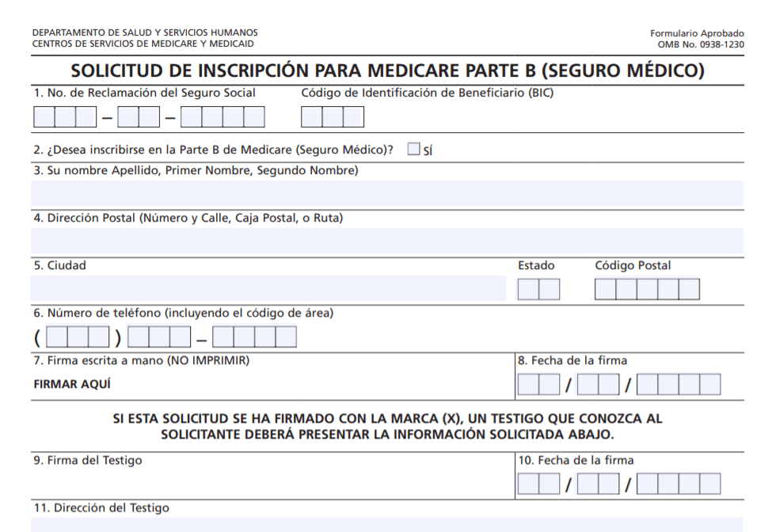Click the Estado two-letter field

click(x=538, y=289)
